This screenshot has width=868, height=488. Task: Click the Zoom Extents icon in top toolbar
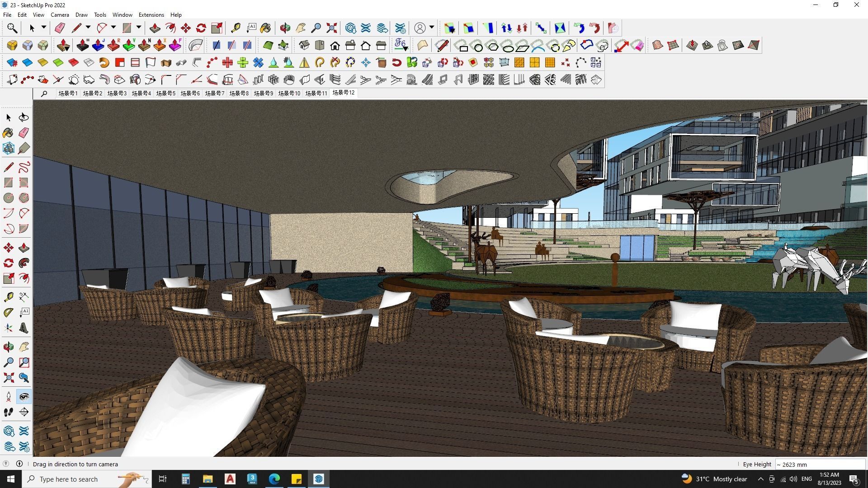click(x=331, y=28)
